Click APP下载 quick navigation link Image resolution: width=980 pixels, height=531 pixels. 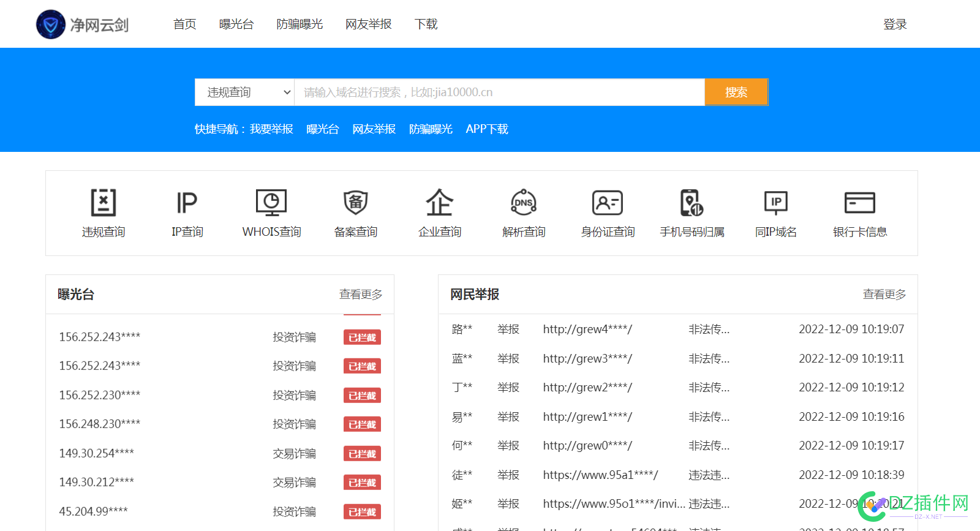tap(487, 129)
